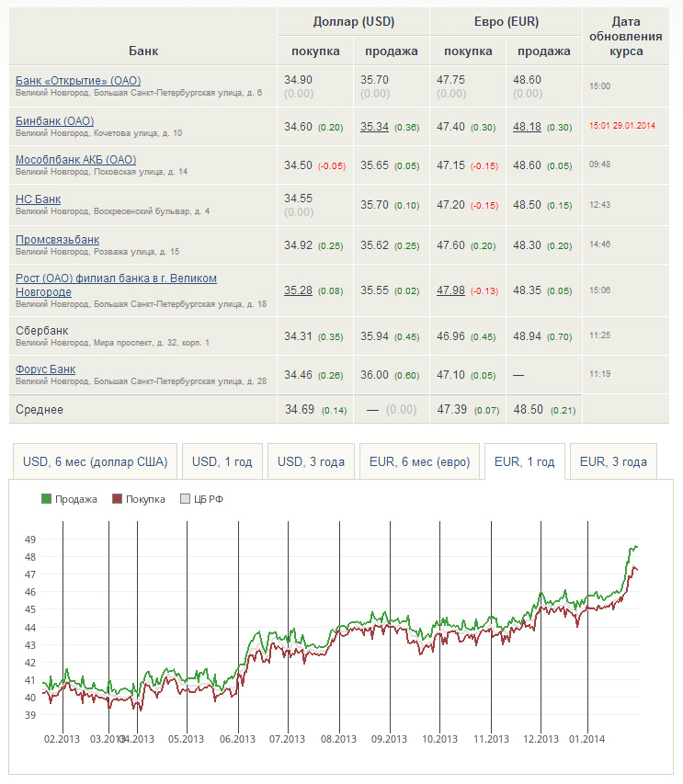
Task: Click 34.69 average USD buy value
Action: tap(300, 410)
